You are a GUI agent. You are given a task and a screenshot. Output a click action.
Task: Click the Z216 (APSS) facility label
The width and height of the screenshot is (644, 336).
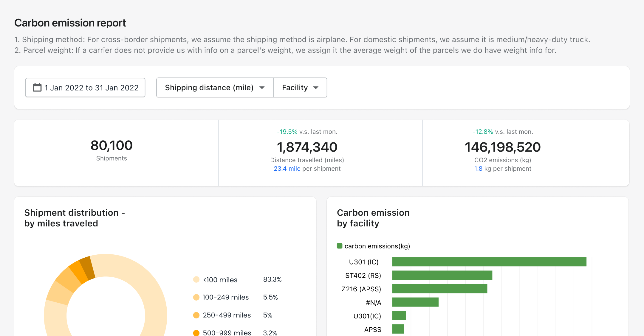[361, 289]
